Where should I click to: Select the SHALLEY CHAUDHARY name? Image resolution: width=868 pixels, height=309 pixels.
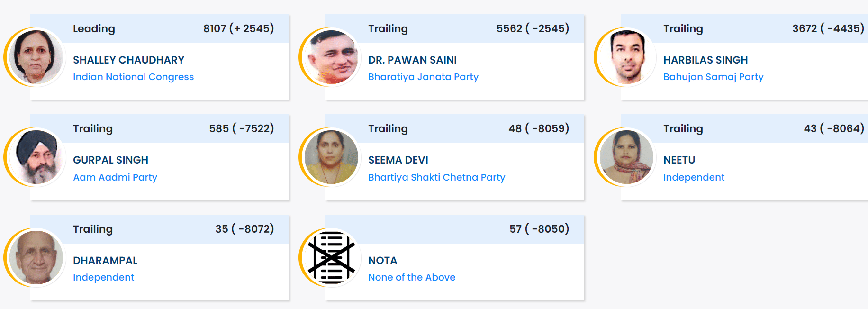click(128, 60)
